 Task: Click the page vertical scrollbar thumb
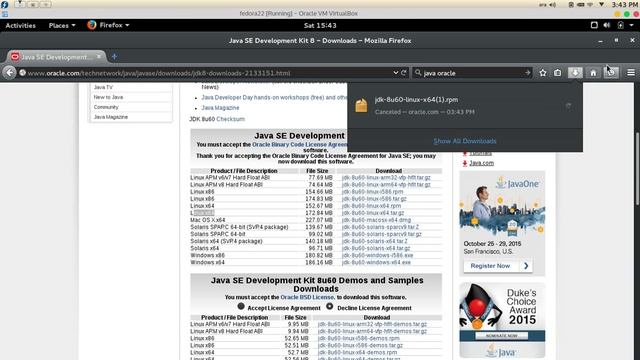[638, 168]
